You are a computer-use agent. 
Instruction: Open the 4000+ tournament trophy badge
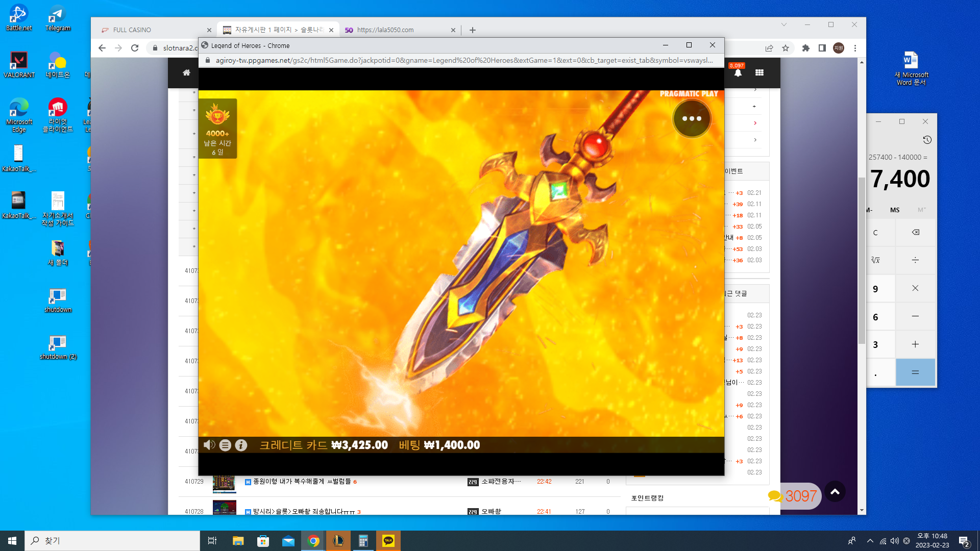pos(217,129)
